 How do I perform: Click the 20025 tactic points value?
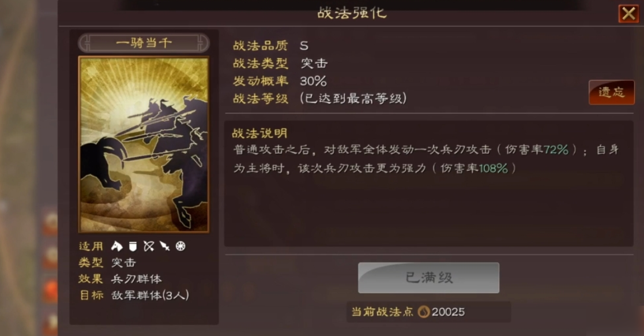click(x=448, y=312)
